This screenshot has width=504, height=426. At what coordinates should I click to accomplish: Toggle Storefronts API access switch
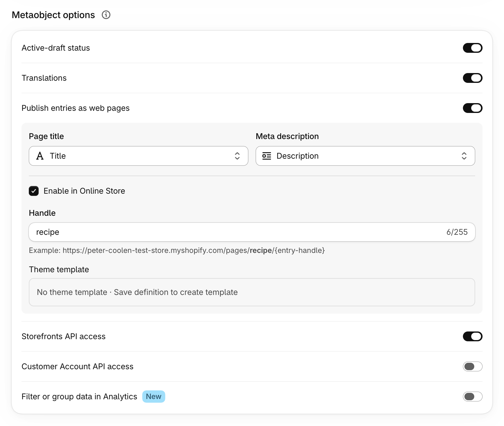click(472, 336)
